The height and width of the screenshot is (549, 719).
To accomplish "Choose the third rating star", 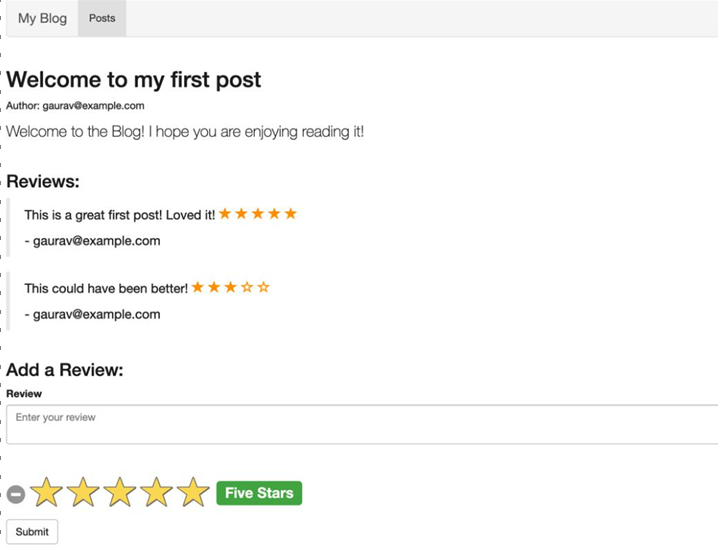I will [120, 492].
